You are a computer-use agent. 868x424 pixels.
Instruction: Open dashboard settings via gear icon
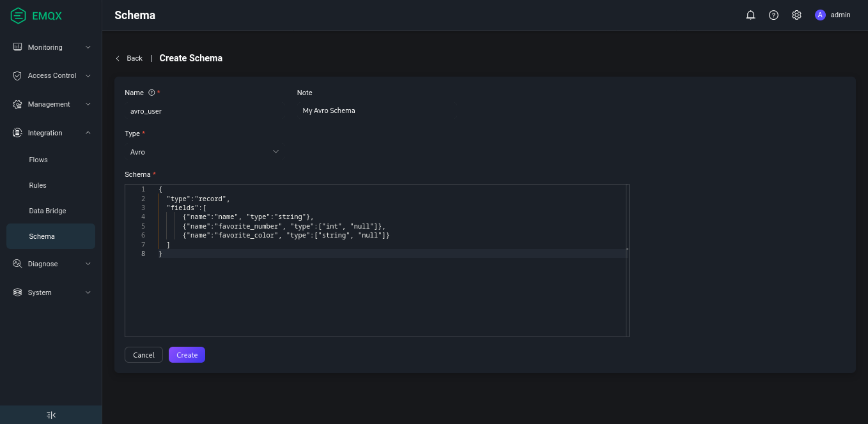click(x=796, y=15)
